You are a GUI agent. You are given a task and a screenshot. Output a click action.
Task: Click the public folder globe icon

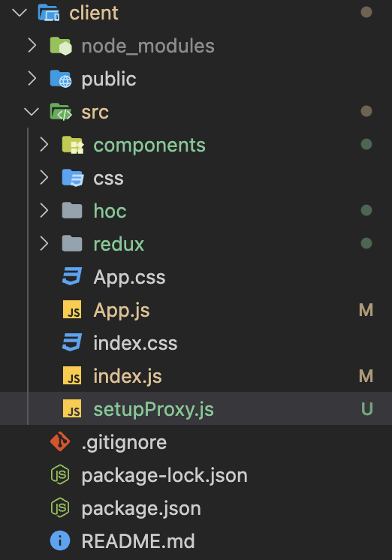61,79
